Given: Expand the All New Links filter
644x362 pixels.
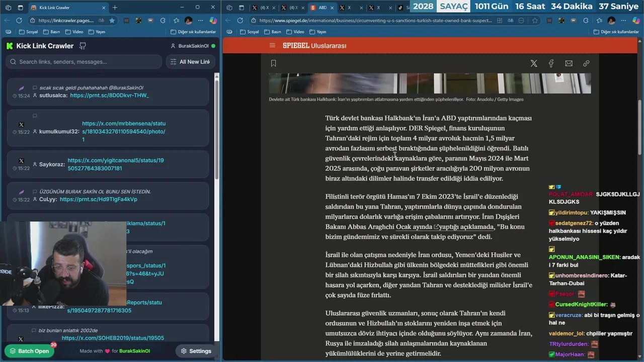Looking at the screenshot, I should 191,62.
